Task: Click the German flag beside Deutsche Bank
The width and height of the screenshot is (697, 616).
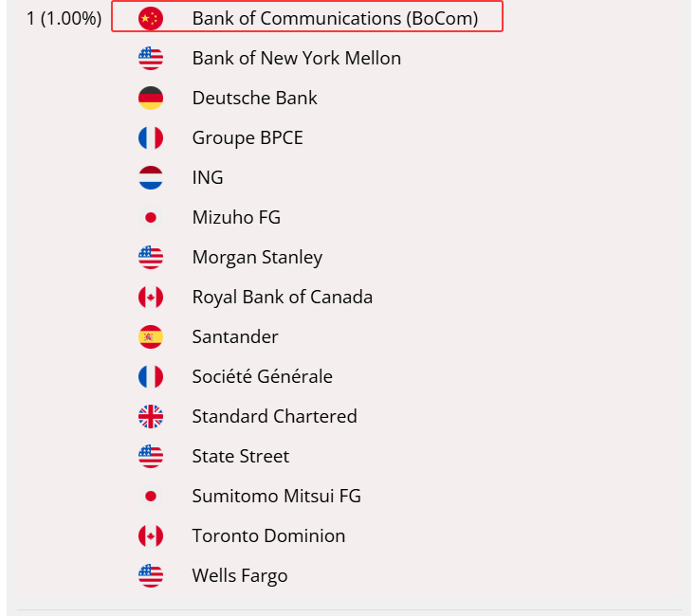Action: click(x=151, y=98)
